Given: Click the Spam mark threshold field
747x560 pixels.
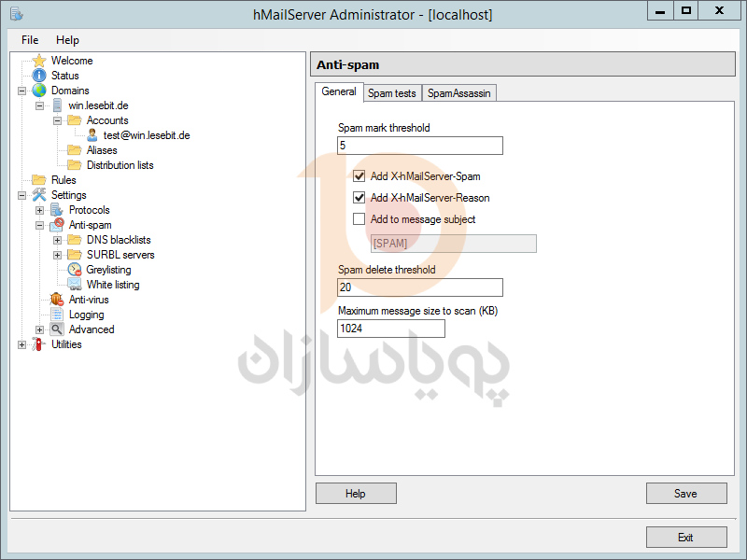Looking at the screenshot, I should click(420, 146).
